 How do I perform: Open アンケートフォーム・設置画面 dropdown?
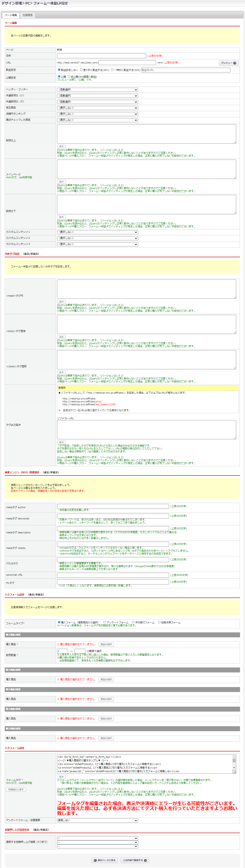click(x=98, y=821)
